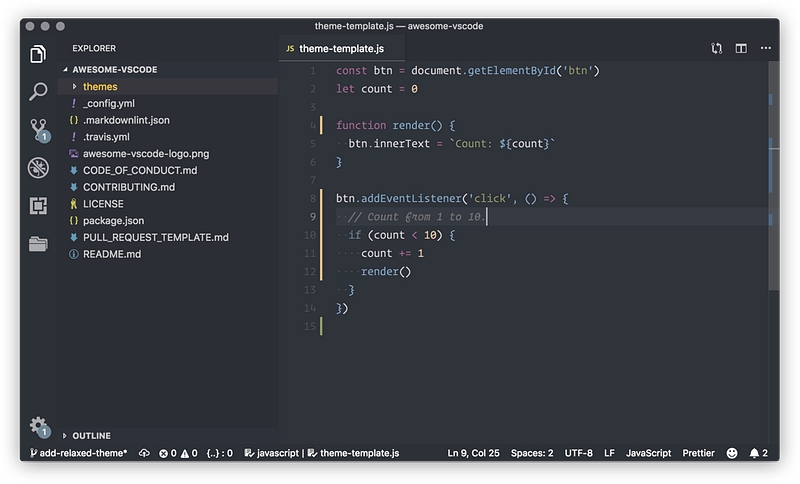
Task: Click the add-relaxed-theme branch in status bar
Action: click(79, 453)
